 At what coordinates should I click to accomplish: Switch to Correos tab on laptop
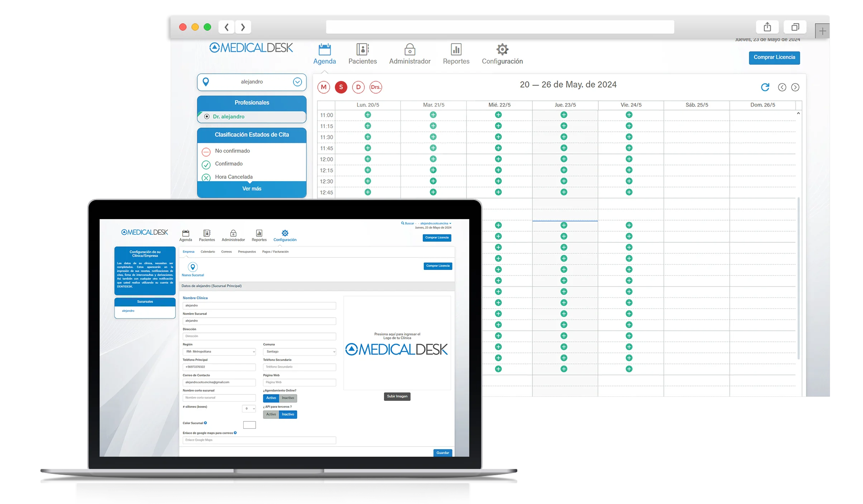226,252
